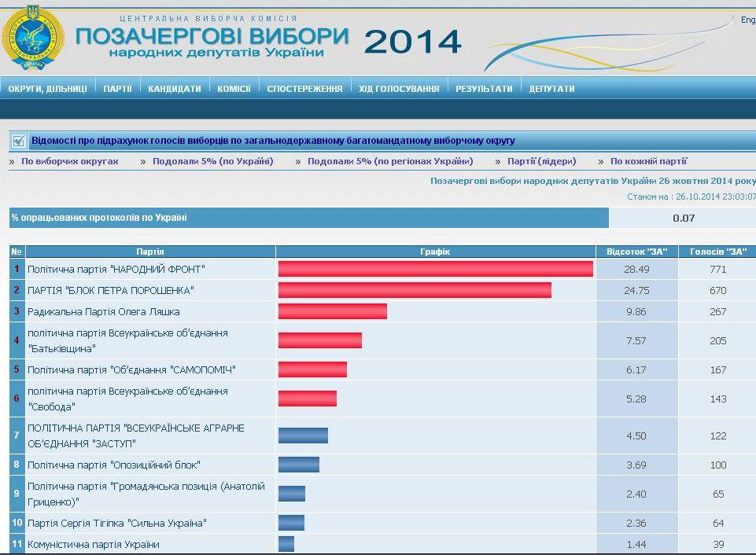
Task: Click the percentage value 9.86
Action: [636, 312]
